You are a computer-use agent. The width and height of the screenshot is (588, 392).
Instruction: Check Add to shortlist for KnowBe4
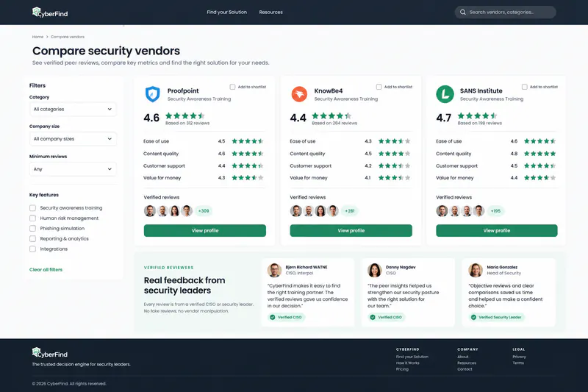[x=379, y=87]
